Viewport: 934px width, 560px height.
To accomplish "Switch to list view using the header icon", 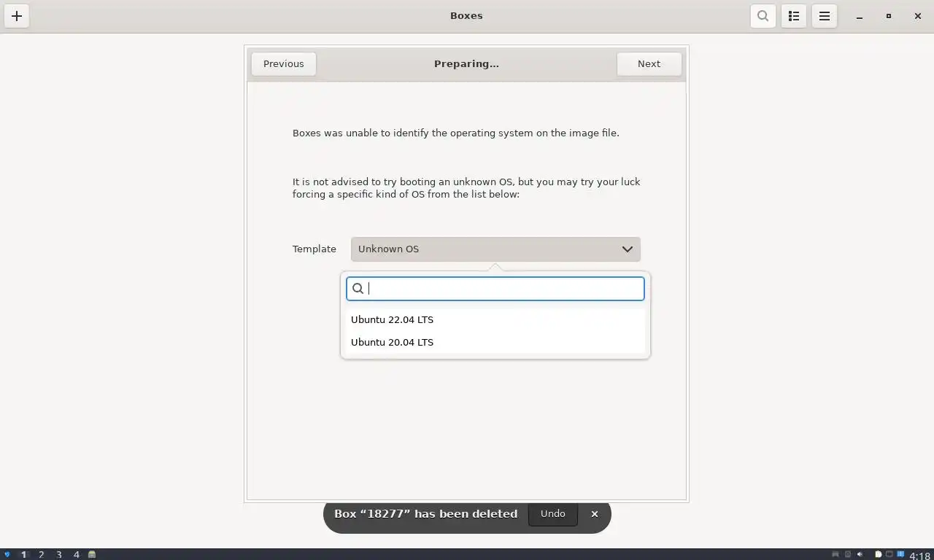I will tap(794, 16).
